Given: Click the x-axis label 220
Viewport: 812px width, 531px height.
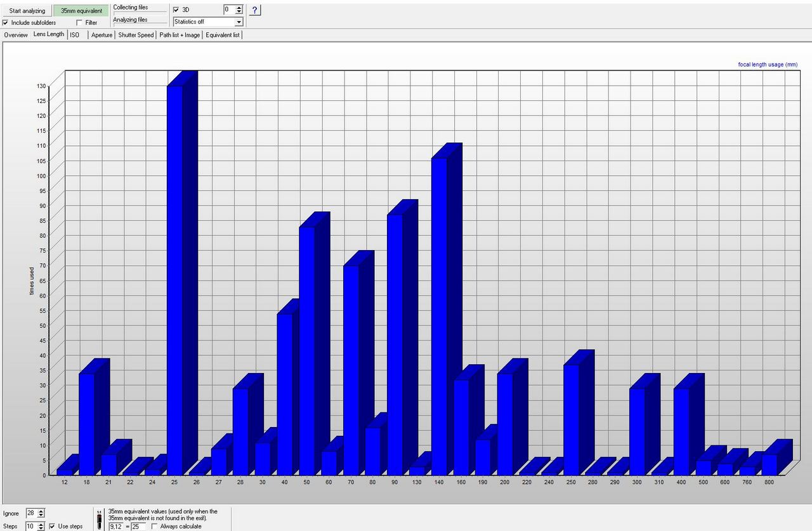Looking at the screenshot, I should 527,482.
